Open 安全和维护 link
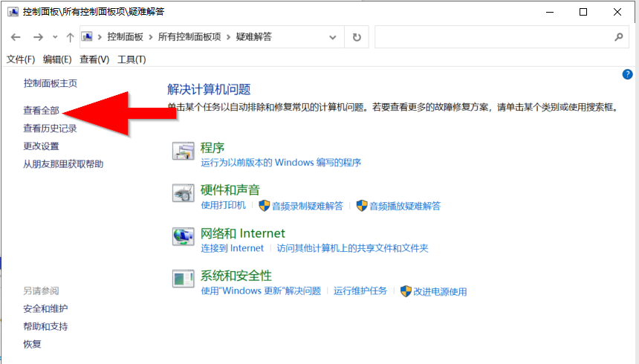 [x=45, y=308]
